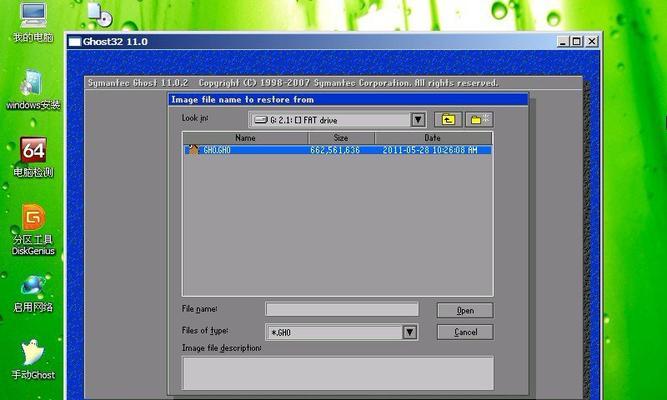This screenshot has height=400, width=667.
Task: Expand the Look in drive dropdown
Action: point(418,120)
